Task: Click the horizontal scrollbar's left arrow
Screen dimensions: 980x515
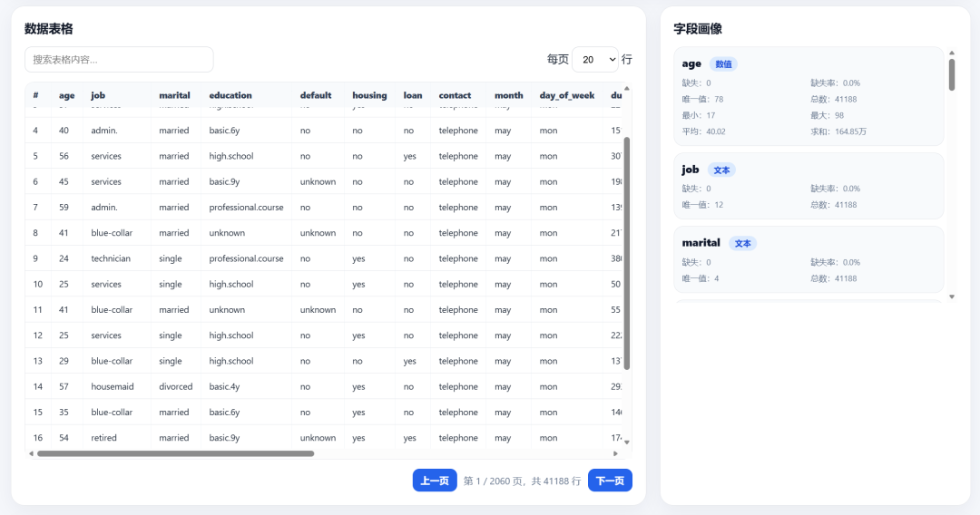Action: tap(31, 454)
